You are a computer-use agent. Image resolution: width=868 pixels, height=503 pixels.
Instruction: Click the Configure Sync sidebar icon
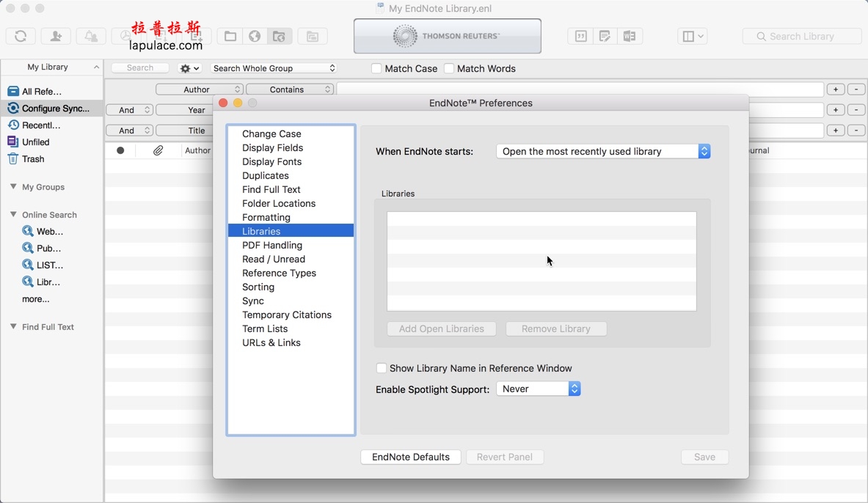(x=12, y=108)
